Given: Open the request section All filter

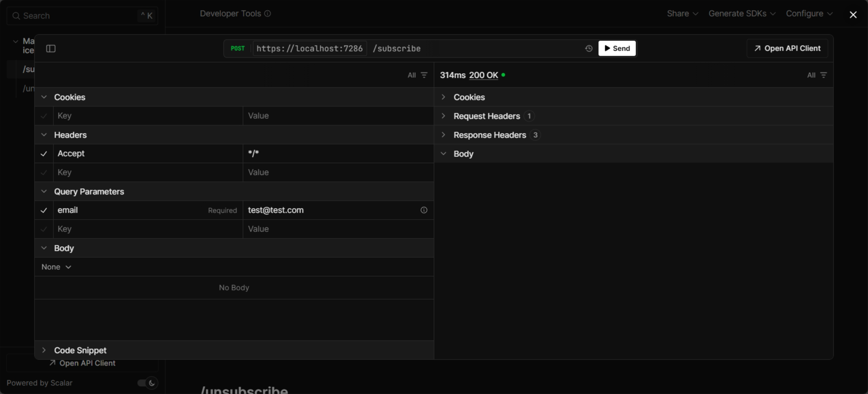Looking at the screenshot, I should (417, 75).
